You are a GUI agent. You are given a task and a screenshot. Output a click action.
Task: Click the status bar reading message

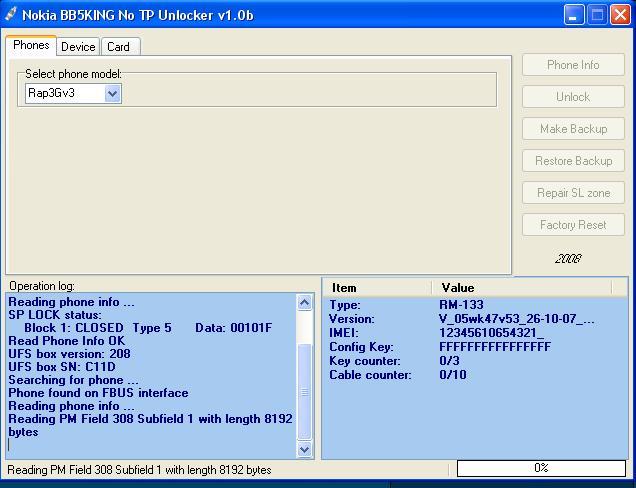(139, 470)
